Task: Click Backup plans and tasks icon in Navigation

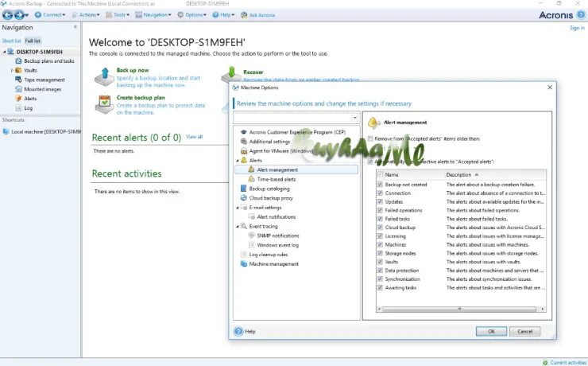Action: pos(18,60)
